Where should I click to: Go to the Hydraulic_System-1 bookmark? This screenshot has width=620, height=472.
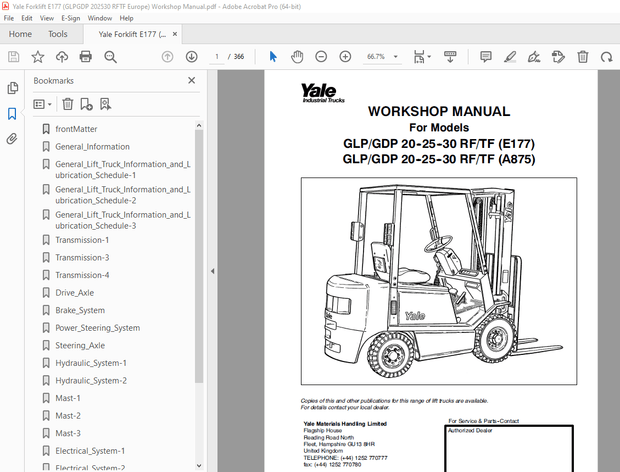coord(91,363)
